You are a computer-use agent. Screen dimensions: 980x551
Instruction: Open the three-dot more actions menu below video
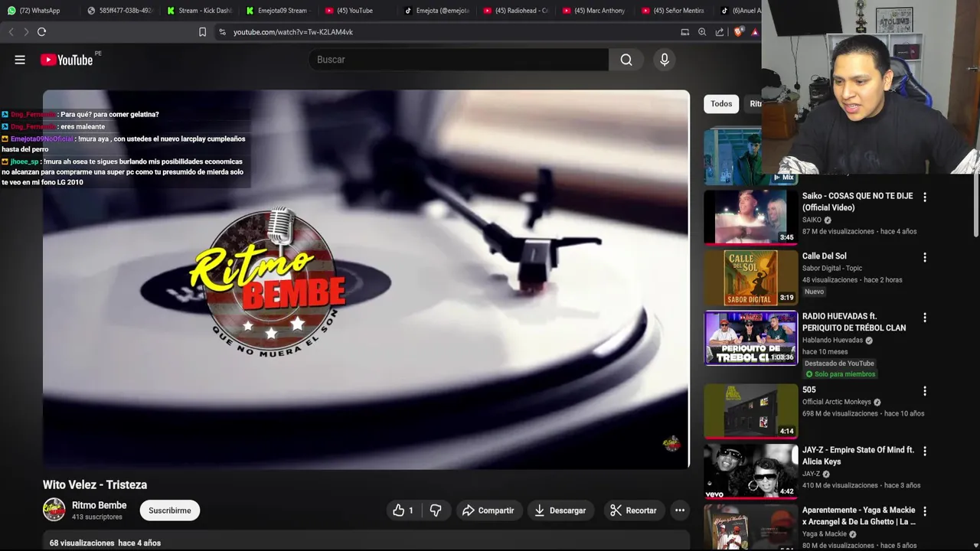coord(679,510)
